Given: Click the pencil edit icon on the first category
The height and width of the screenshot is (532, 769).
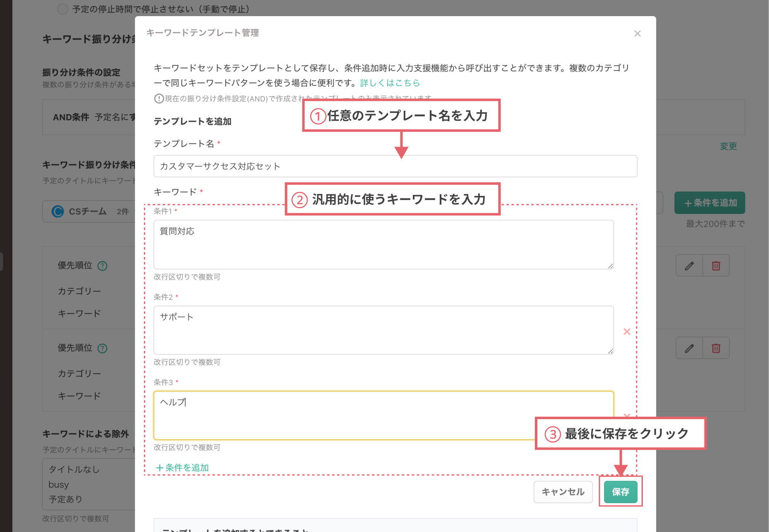Looking at the screenshot, I should click(x=689, y=265).
